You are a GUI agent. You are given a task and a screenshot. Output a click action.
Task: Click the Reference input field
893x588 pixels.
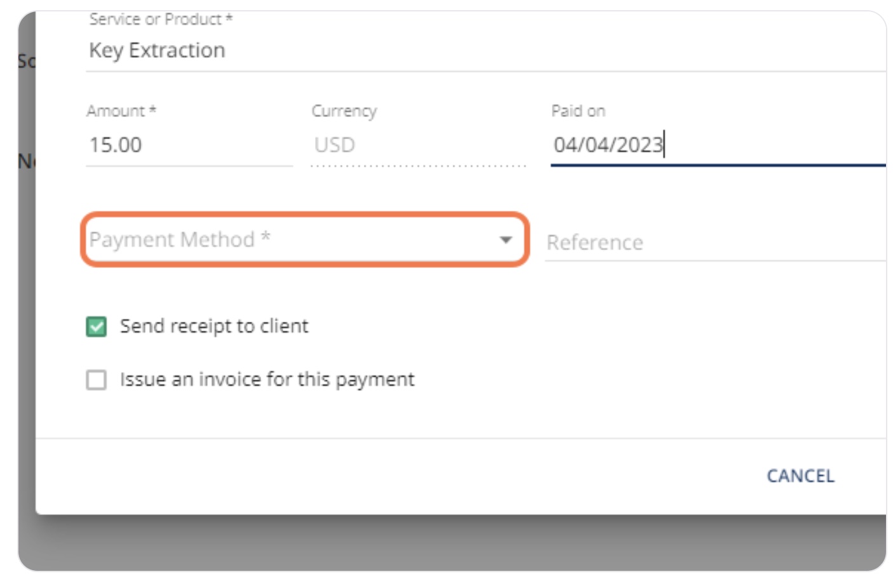[x=715, y=242]
